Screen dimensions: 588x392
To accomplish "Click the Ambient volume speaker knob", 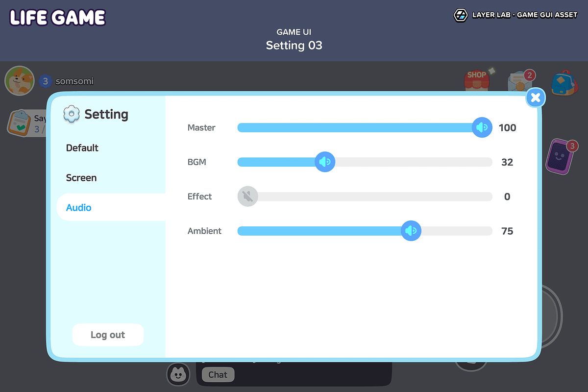I will pos(411,231).
